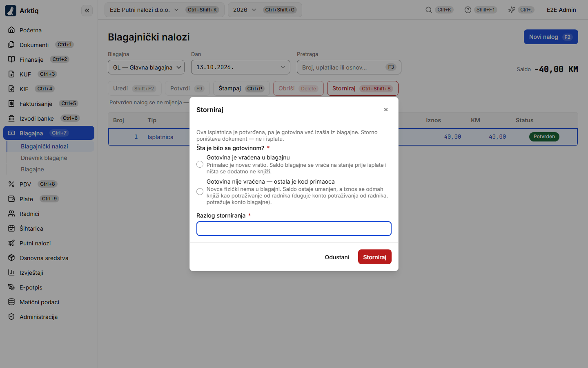Click the Plate wallet icon

[11, 199]
